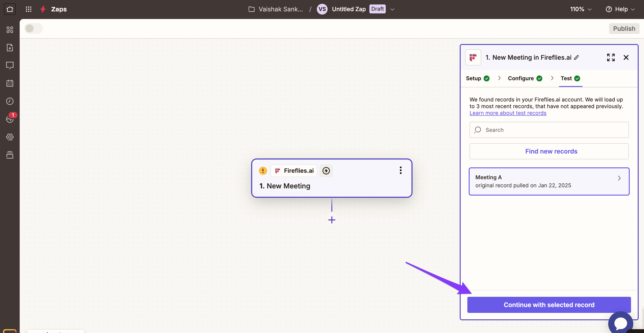Open the settings gear in sidebar
644x333 pixels.
click(x=10, y=137)
